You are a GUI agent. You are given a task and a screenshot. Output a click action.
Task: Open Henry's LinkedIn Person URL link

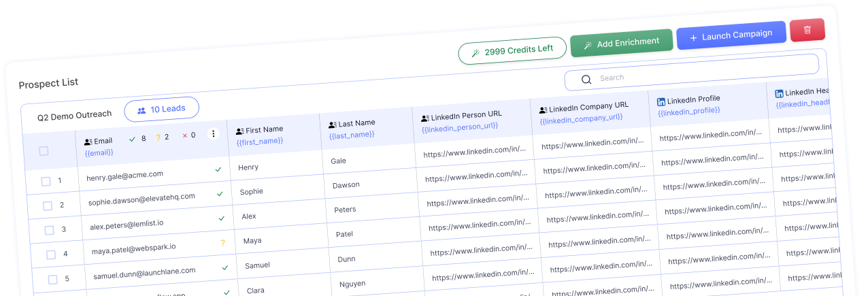pos(474,152)
